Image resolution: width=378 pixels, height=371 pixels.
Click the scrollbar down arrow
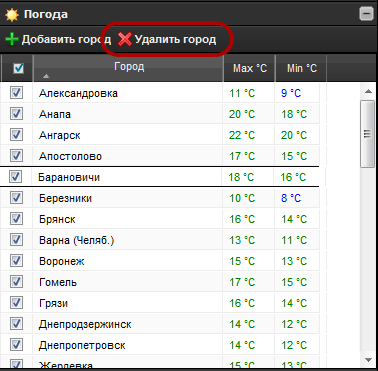368,360
